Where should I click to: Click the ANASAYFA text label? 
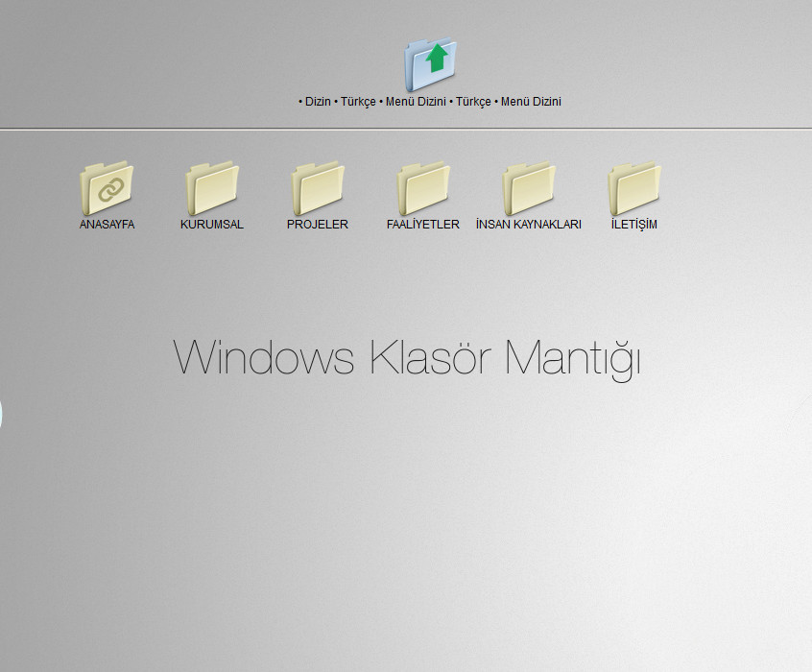click(107, 225)
